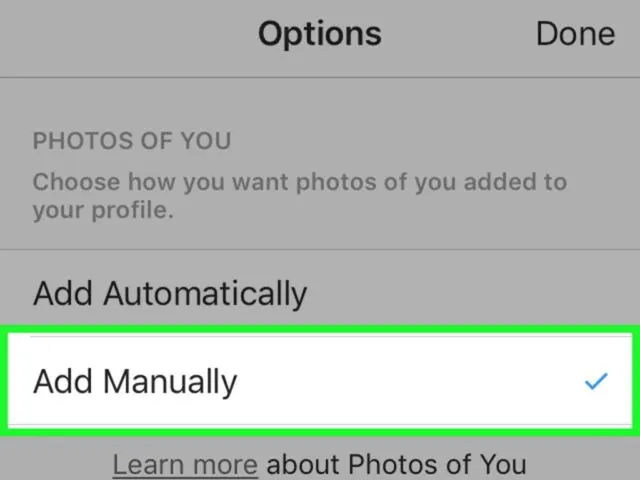Tap the word 'Add' in Add Automatically
The image size is (640, 480).
point(63,293)
